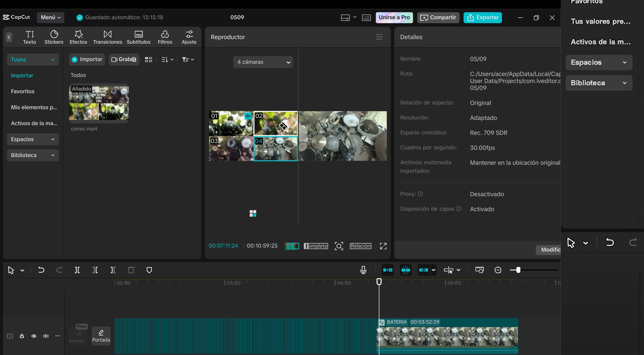
Task: Click the Importar button with plus icon
Action: pos(87,60)
